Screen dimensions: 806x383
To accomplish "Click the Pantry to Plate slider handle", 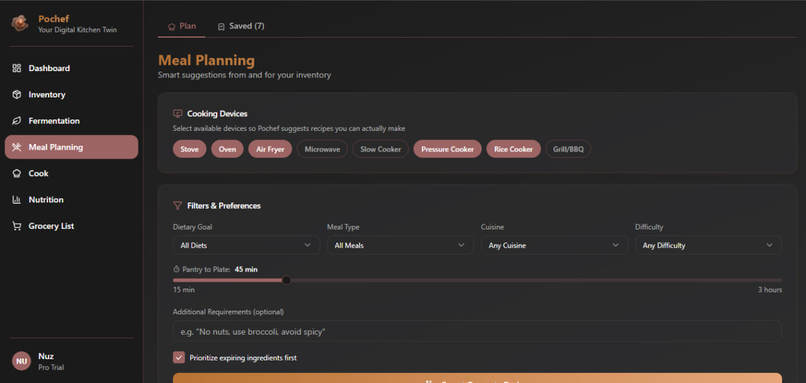I will point(286,280).
